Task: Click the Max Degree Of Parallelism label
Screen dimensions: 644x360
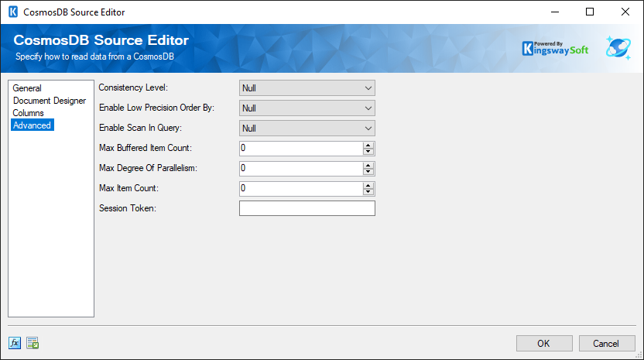Action: coord(149,168)
